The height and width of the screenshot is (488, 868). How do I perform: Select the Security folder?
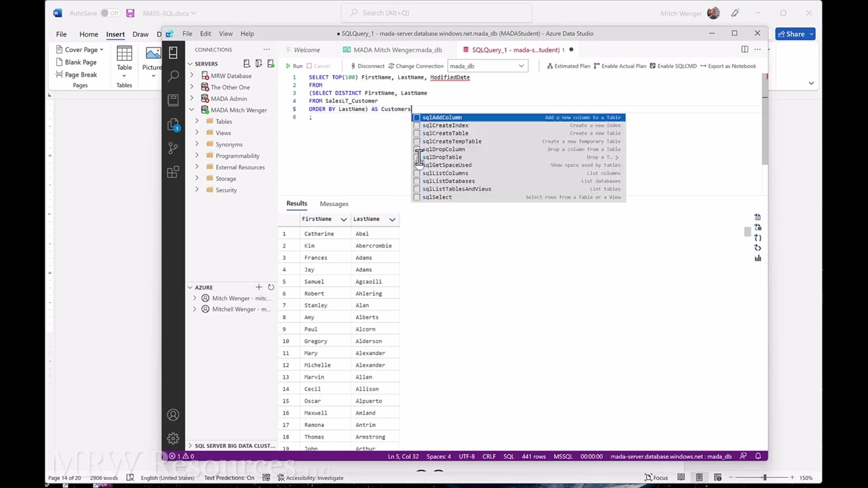tap(226, 190)
